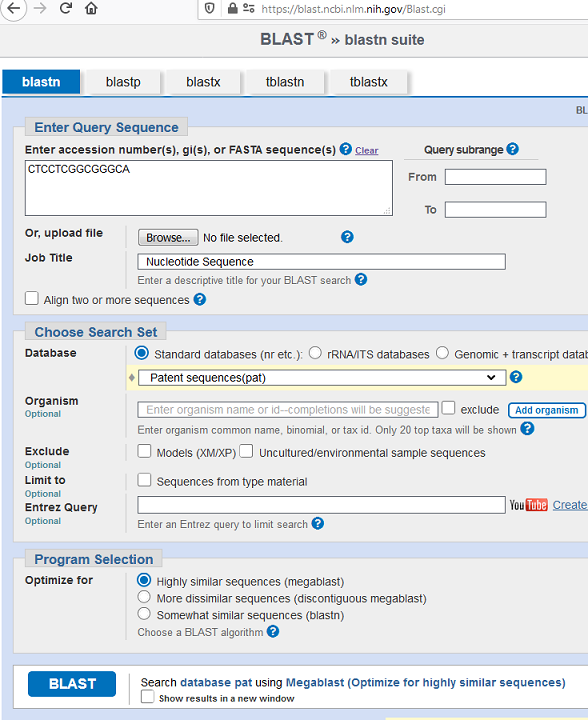Click the organism name input field
This screenshot has height=720, width=588.
[x=288, y=410]
